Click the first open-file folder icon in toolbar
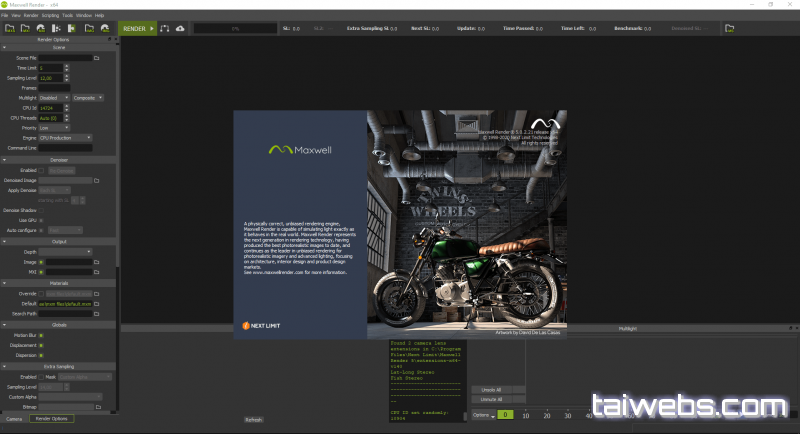This screenshot has width=800, height=434. tap(9, 29)
